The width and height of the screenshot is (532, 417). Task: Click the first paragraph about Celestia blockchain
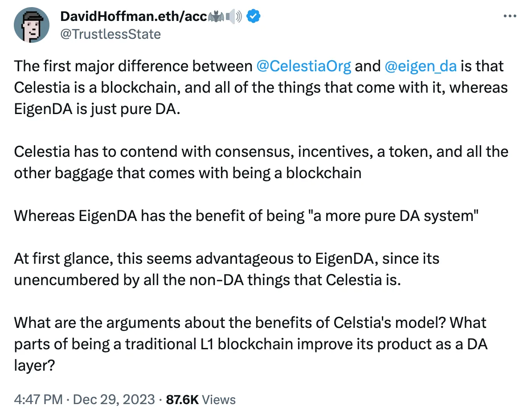[x=261, y=87]
